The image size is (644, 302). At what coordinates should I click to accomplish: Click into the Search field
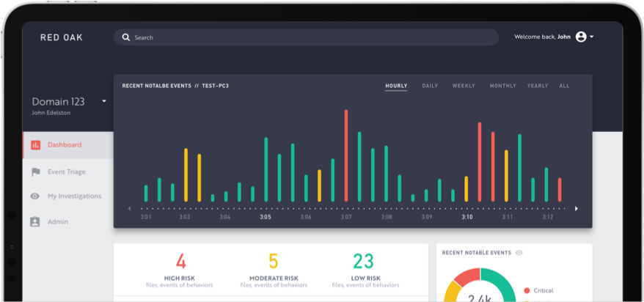[306, 37]
